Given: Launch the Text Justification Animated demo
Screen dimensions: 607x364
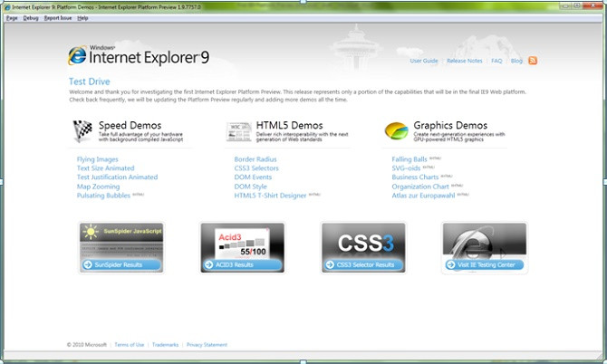Looking at the screenshot, I should [x=117, y=177].
